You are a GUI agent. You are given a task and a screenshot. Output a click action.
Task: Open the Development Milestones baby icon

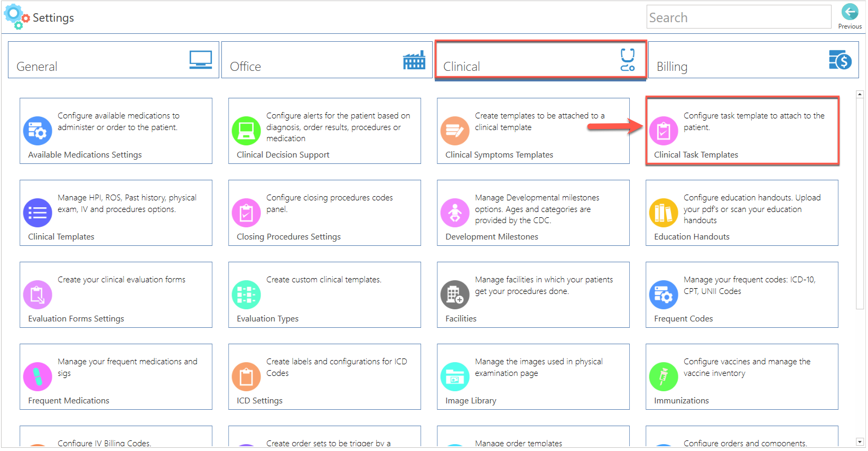pyautogui.click(x=455, y=213)
